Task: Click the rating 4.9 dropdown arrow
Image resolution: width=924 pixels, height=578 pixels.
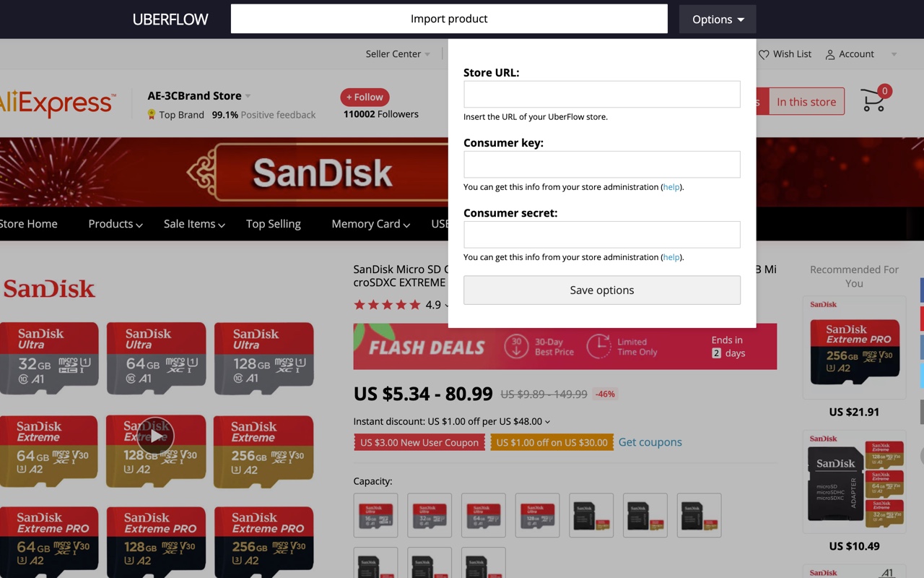Action: (447, 306)
